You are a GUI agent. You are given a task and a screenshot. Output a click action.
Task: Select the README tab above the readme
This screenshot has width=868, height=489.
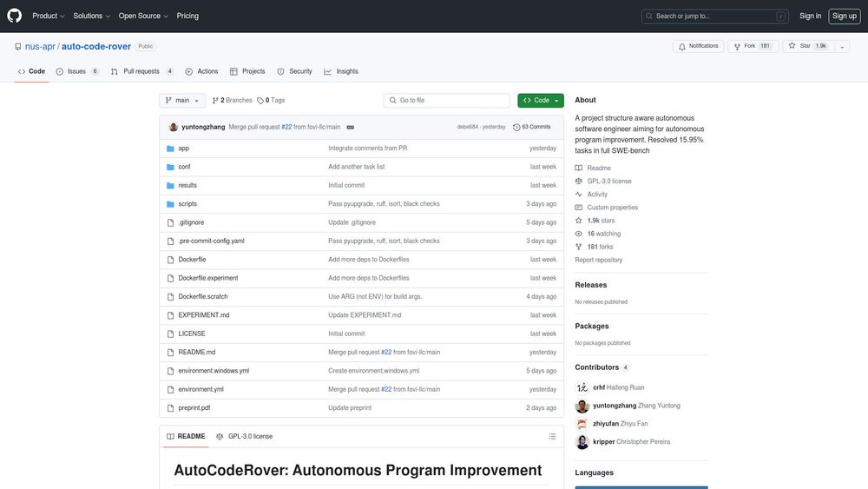pos(186,436)
